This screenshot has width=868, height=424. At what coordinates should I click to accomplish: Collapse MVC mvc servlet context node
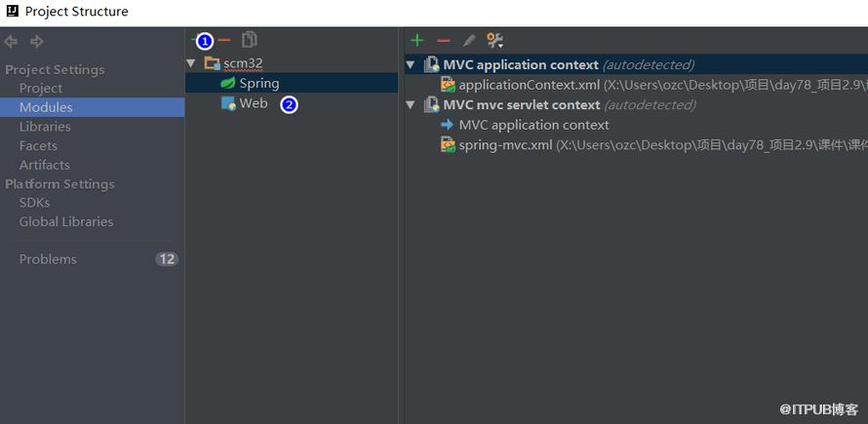click(411, 104)
